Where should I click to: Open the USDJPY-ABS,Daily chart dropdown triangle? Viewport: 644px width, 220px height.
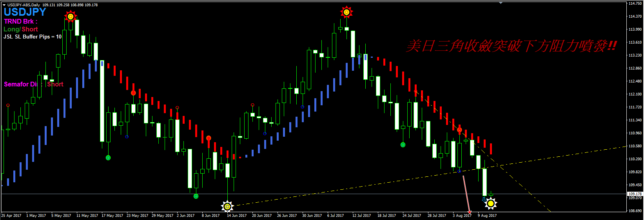tap(4, 5)
